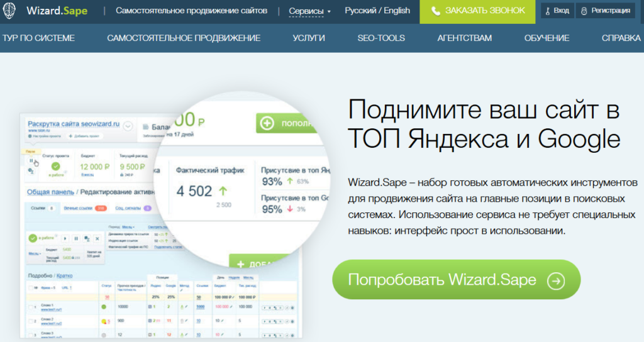The width and height of the screenshot is (644, 342).
Task: Open СПРАВКА menu item
Action: tap(621, 38)
